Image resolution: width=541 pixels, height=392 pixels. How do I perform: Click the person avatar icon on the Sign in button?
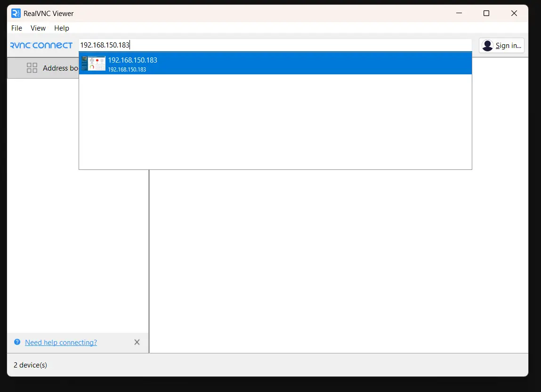(x=487, y=45)
